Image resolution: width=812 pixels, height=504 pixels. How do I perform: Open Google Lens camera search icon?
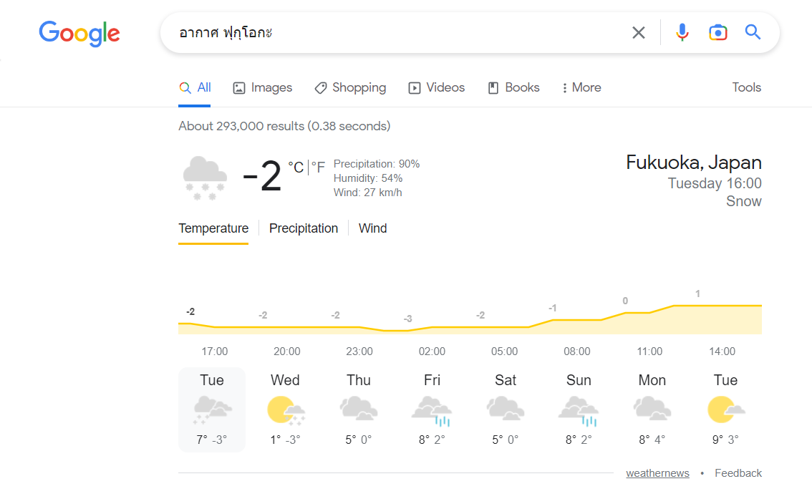pos(717,33)
